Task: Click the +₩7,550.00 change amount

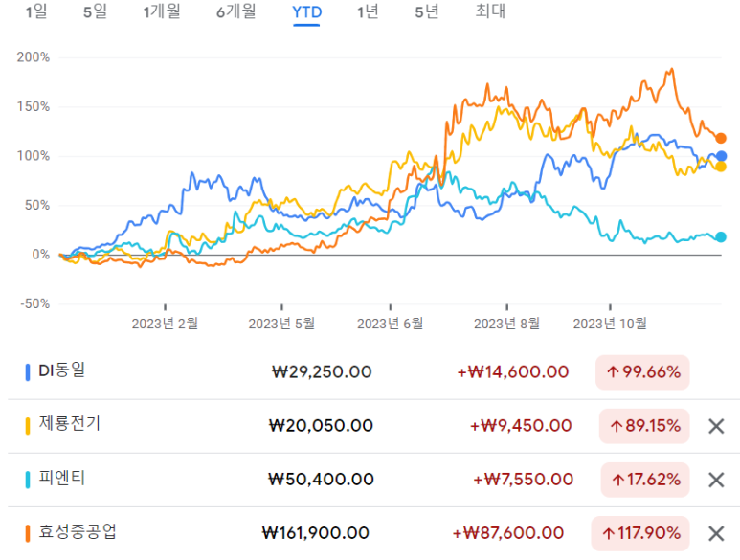Action: click(x=523, y=480)
